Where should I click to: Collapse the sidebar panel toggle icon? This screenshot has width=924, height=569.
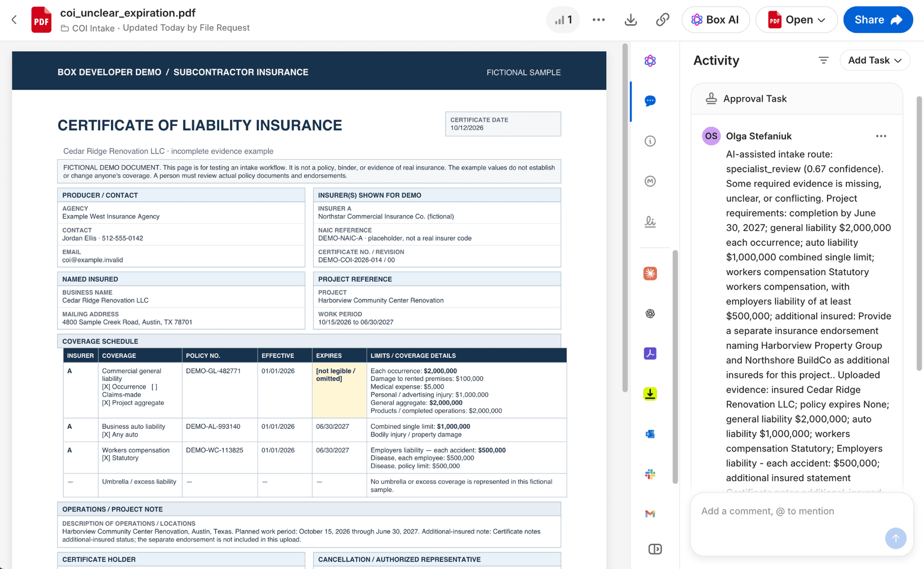[x=655, y=549]
